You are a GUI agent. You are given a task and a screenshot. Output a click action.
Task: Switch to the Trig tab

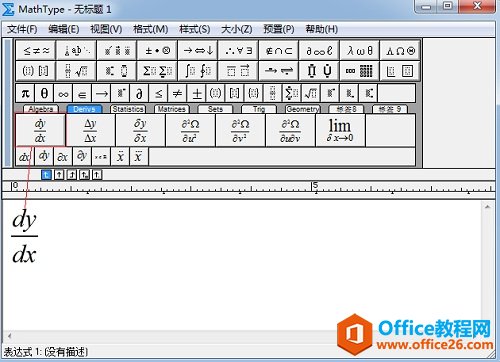click(259, 109)
